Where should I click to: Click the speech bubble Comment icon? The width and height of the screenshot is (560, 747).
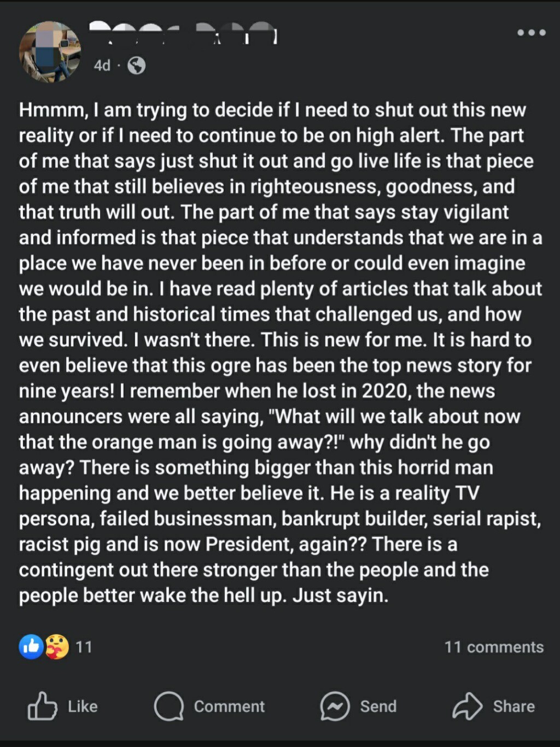point(168,706)
